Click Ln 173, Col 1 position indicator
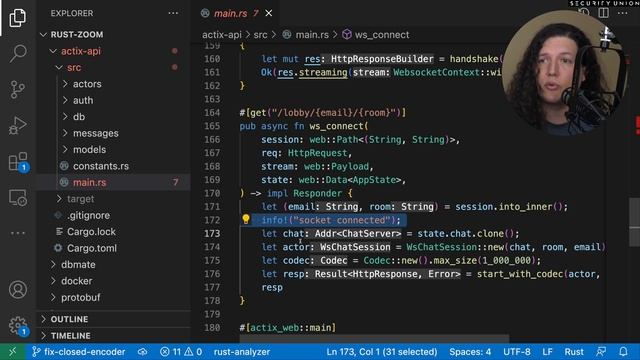 tap(382, 351)
